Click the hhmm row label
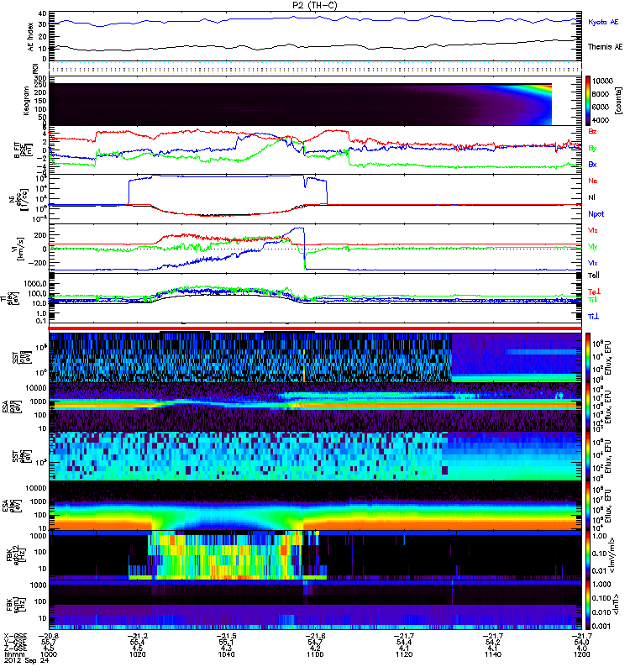This screenshot has width=630, height=672. [x=13, y=654]
